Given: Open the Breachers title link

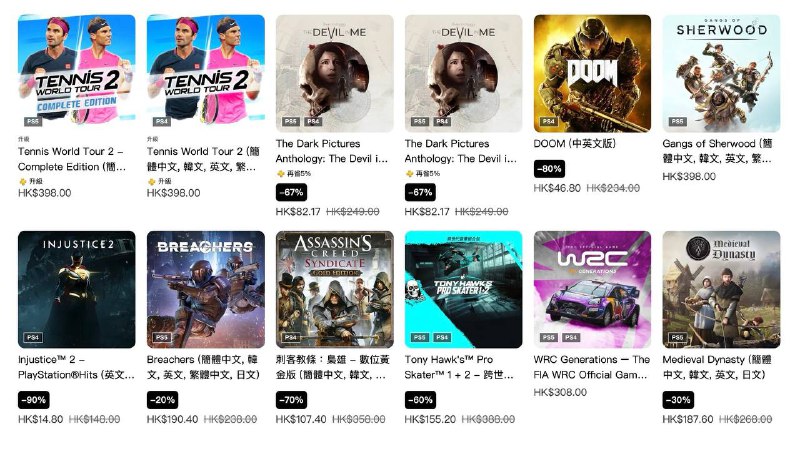Looking at the screenshot, I should point(204,367).
